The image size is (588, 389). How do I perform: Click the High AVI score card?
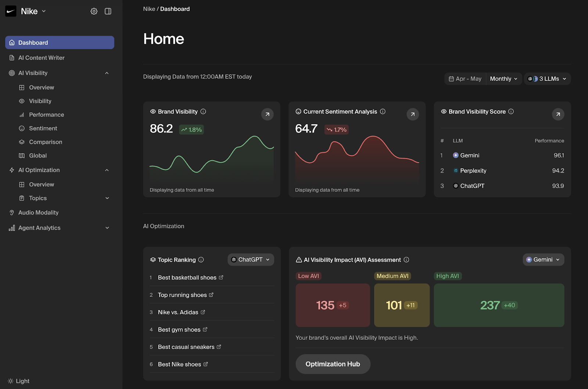click(x=499, y=305)
